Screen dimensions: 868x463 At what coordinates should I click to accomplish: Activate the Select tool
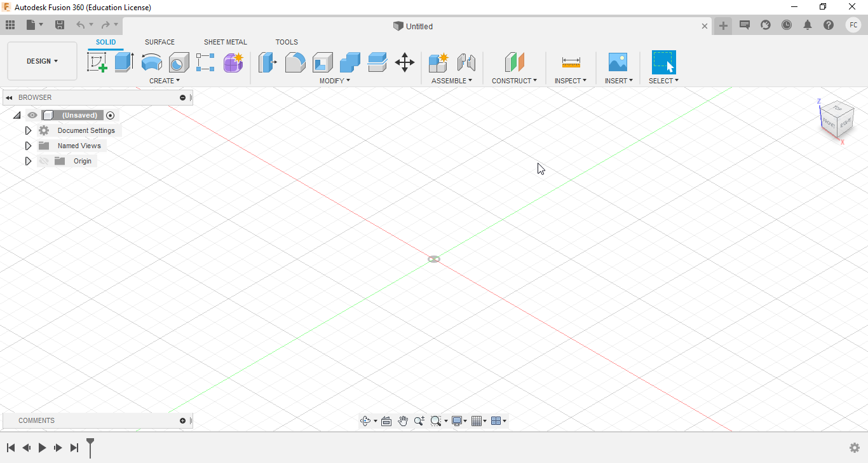pos(664,62)
